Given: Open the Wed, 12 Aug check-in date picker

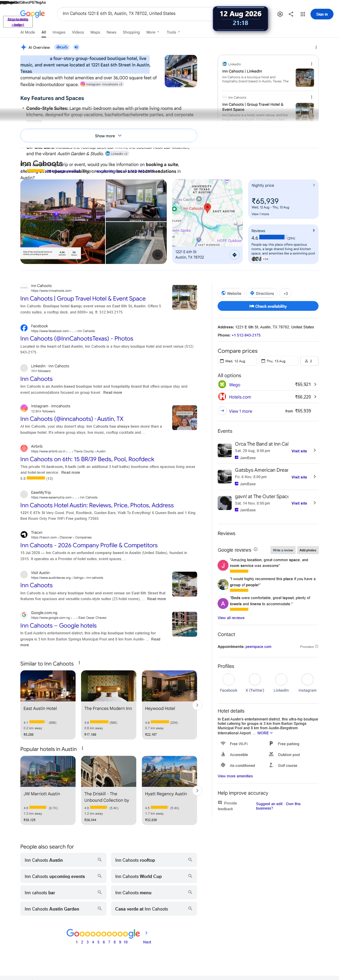Looking at the screenshot, I should 237,361.
